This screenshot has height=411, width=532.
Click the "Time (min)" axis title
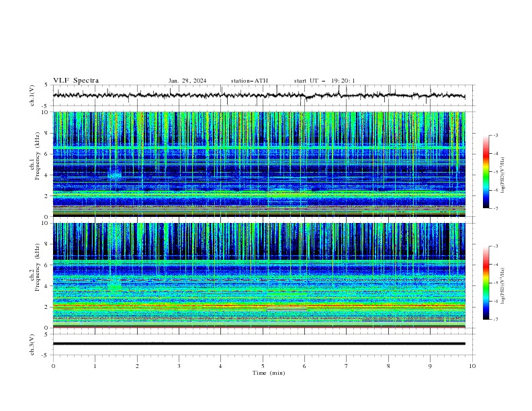(269, 373)
